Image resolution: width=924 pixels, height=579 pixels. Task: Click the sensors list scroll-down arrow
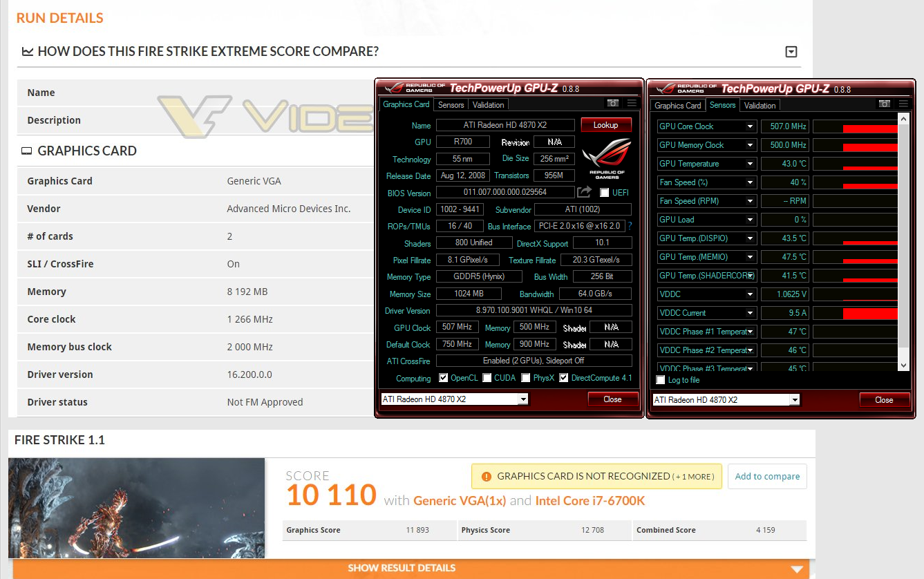(903, 365)
